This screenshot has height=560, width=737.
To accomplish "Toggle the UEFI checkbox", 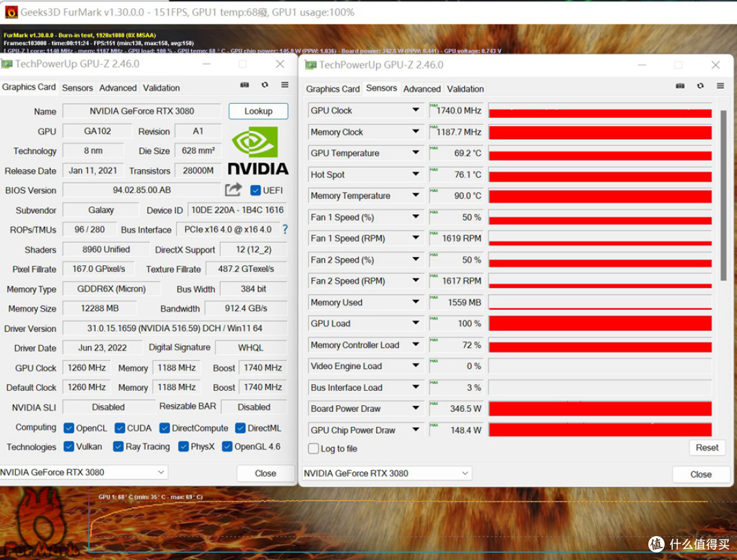I will click(x=256, y=190).
